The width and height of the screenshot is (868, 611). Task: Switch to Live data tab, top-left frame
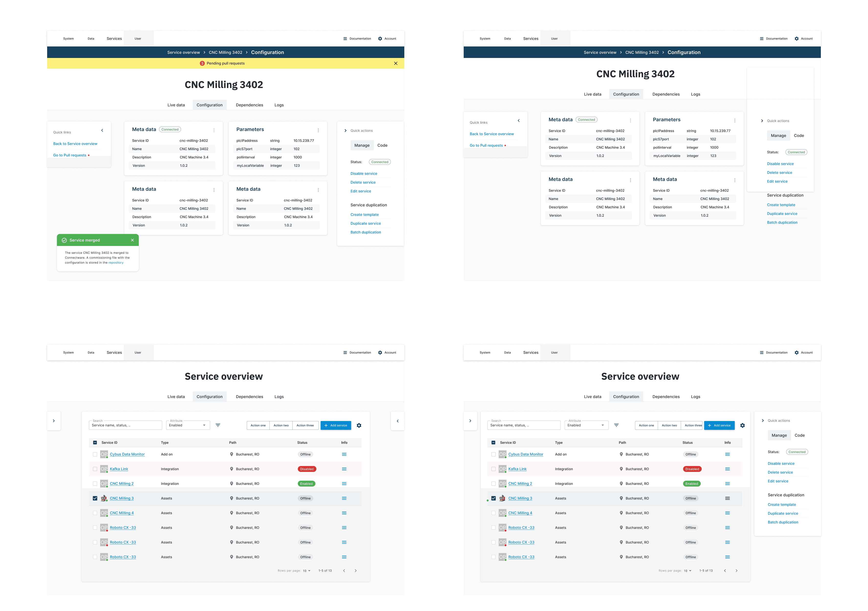click(x=176, y=105)
